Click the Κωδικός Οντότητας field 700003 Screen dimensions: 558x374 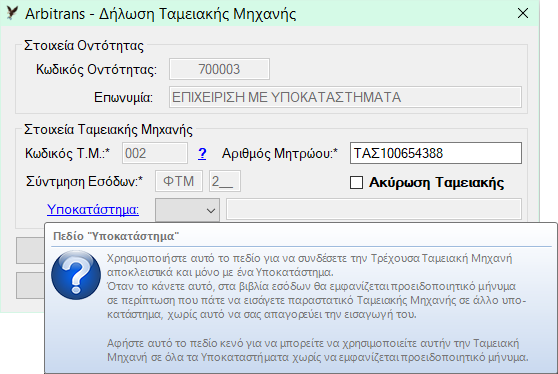(x=219, y=69)
